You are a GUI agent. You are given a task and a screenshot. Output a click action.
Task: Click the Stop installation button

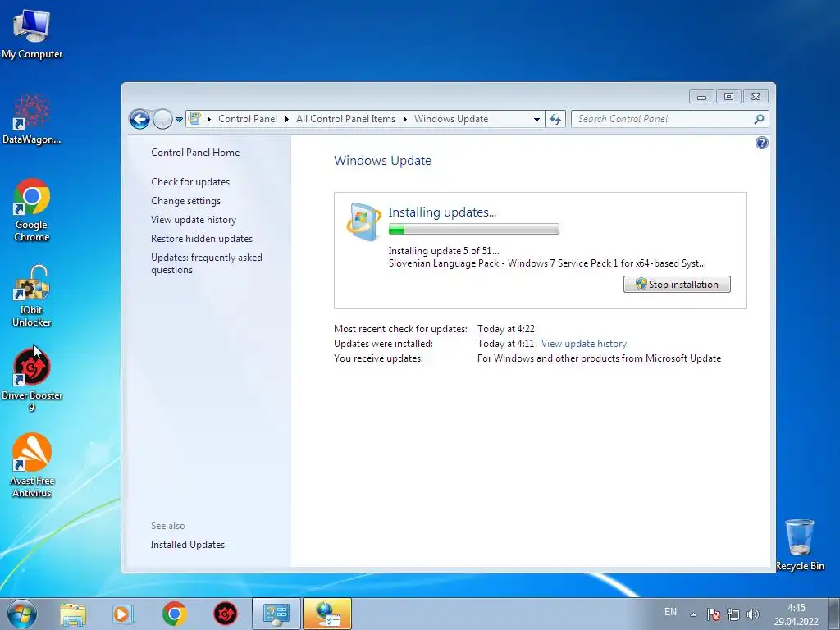pyautogui.click(x=677, y=285)
